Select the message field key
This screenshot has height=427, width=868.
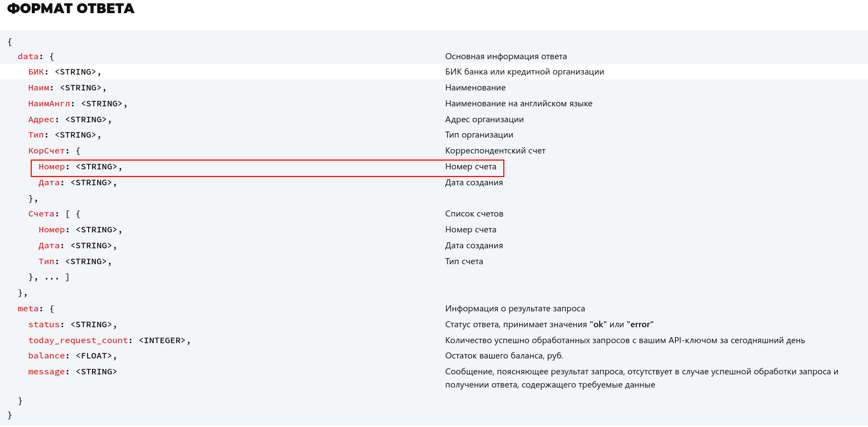click(x=46, y=372)
